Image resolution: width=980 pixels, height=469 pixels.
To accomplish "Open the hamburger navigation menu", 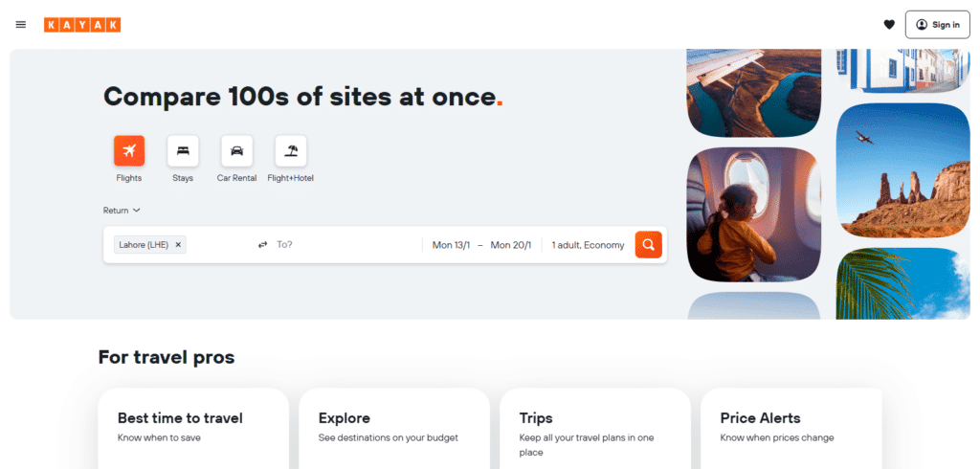I will tap(21, 25).
